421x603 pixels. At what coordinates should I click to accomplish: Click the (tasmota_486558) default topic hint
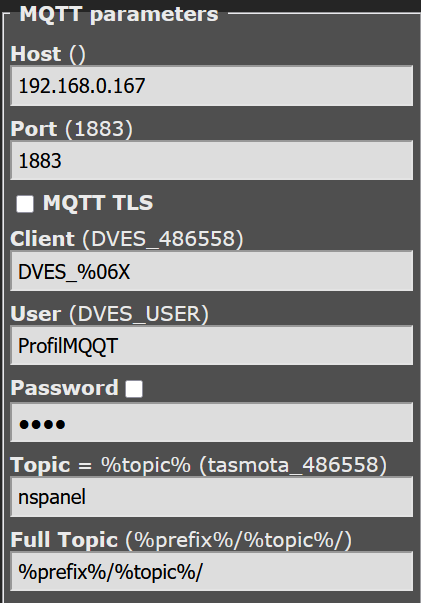[x=293, y=465]
